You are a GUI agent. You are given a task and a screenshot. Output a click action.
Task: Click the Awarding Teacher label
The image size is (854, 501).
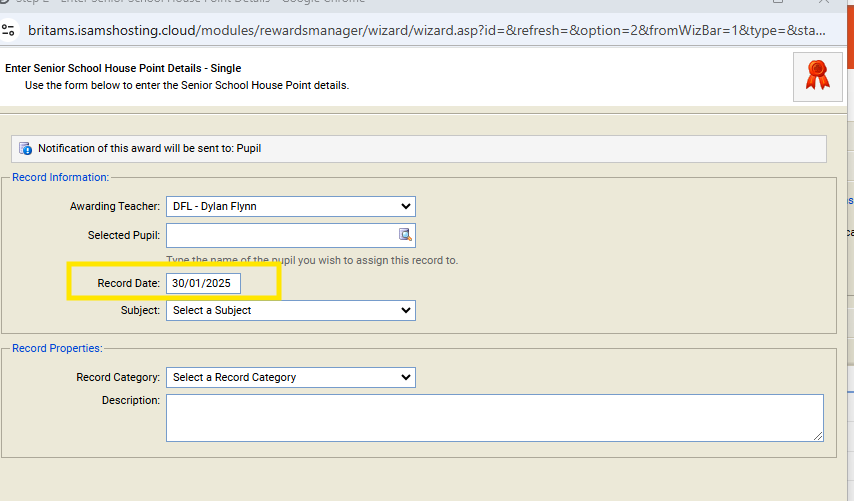click(114, 207)
